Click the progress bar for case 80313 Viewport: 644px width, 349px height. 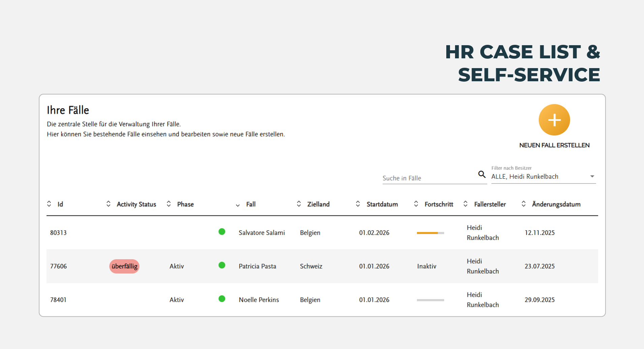coord(430,233)
